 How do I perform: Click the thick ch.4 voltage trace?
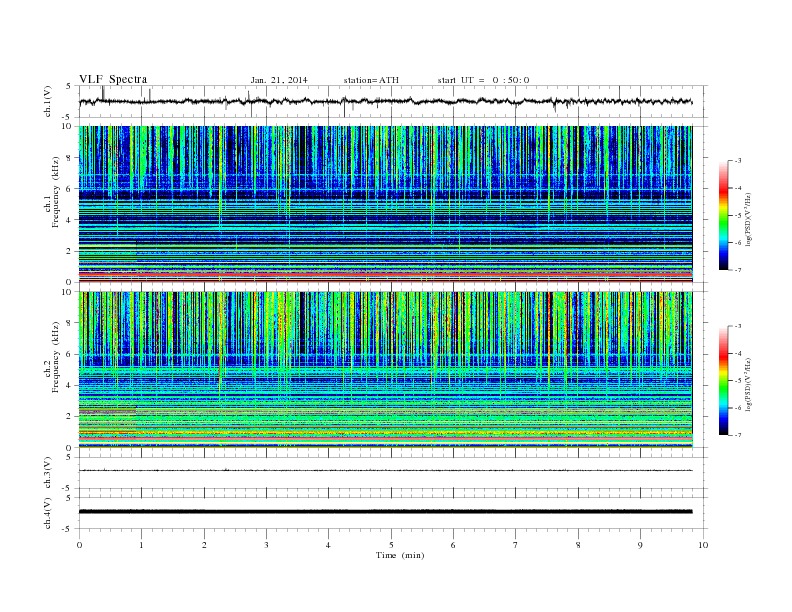[x=385, y=512]
